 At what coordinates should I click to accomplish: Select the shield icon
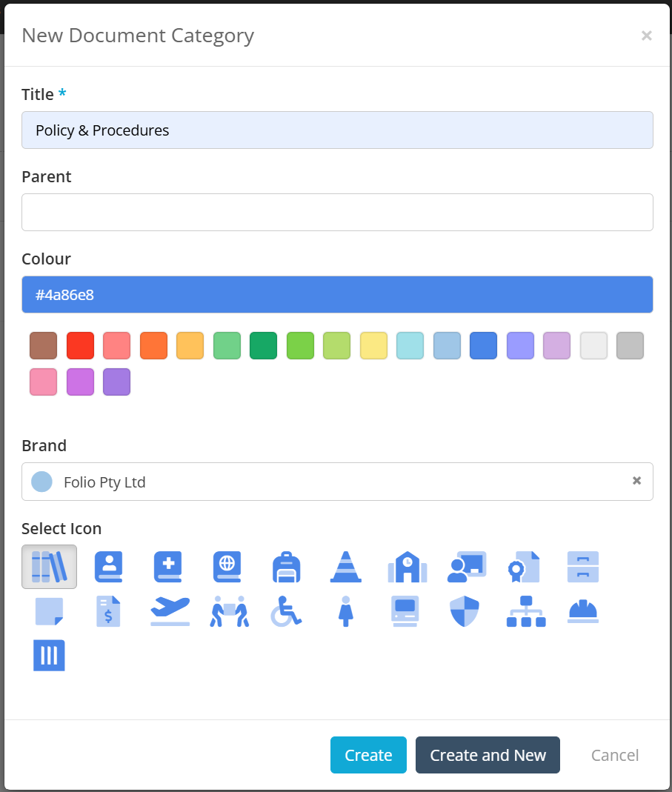pos(465,611)
